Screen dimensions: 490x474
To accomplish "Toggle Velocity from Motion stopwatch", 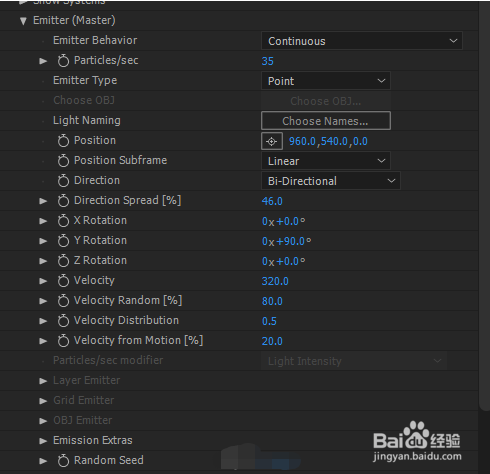I will [63, 341].
